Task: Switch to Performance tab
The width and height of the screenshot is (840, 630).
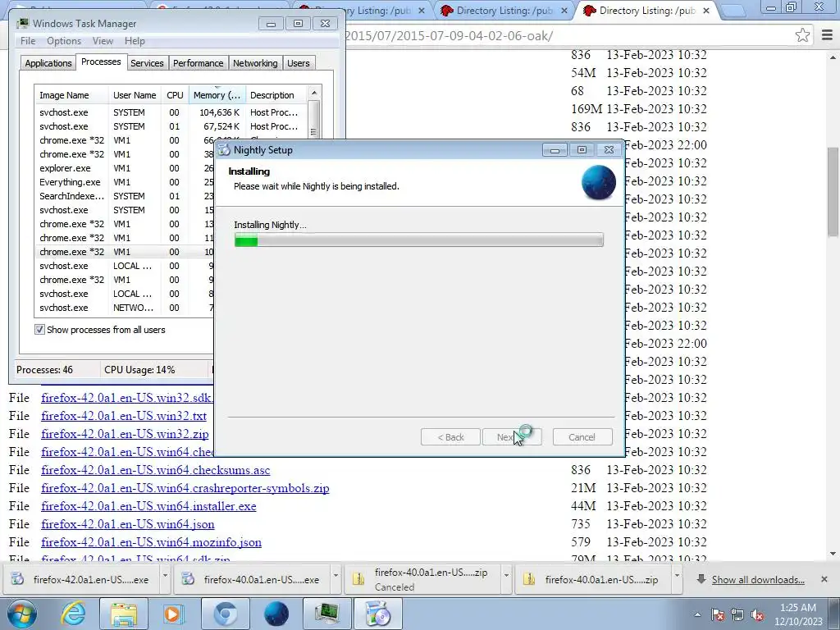Action: 199,63
